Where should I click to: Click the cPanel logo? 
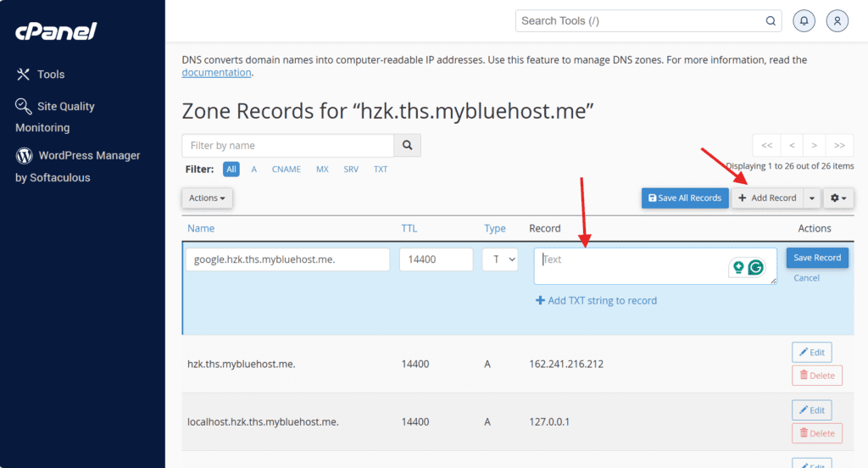(56, 31)
